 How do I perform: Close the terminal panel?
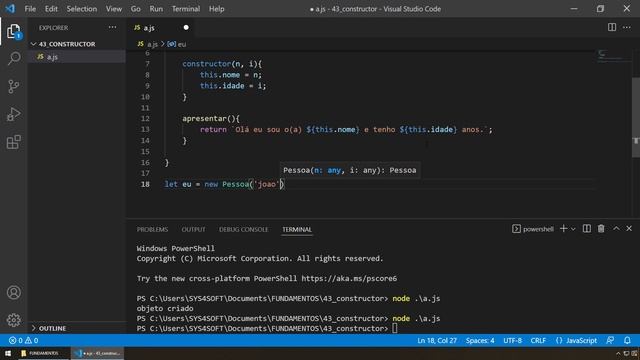[x=629, y=229]
